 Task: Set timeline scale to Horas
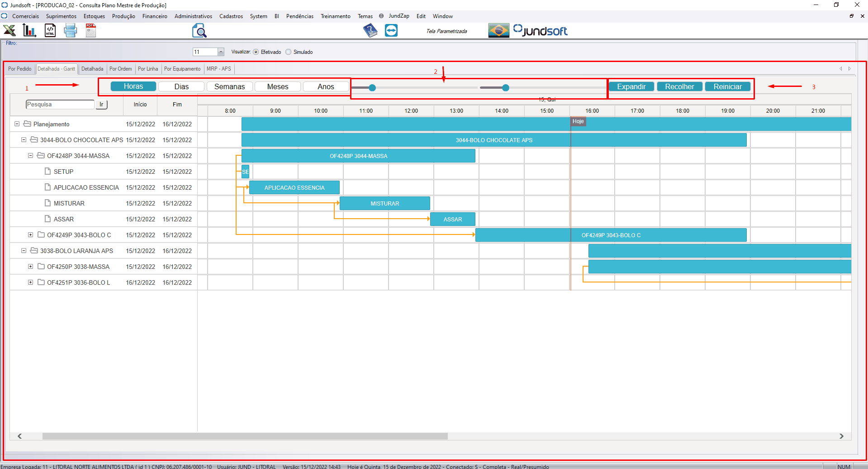[133, 86]
